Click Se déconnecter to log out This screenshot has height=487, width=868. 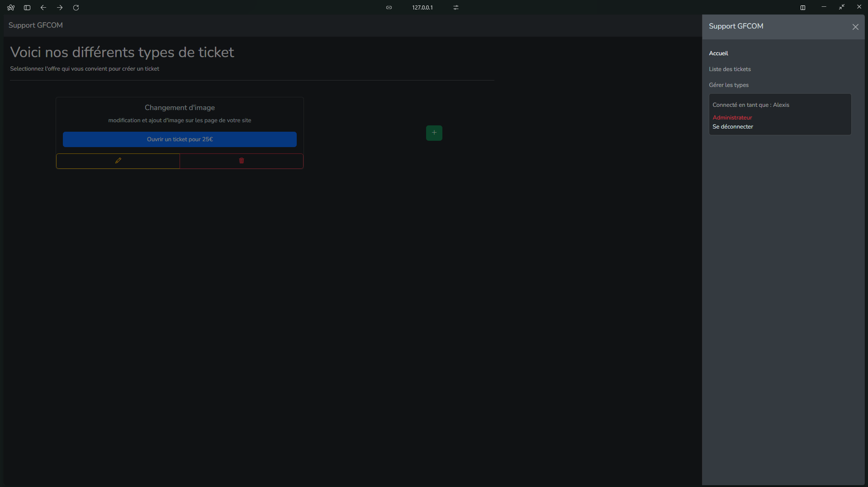pyautogui.click(x=732, y=127)
